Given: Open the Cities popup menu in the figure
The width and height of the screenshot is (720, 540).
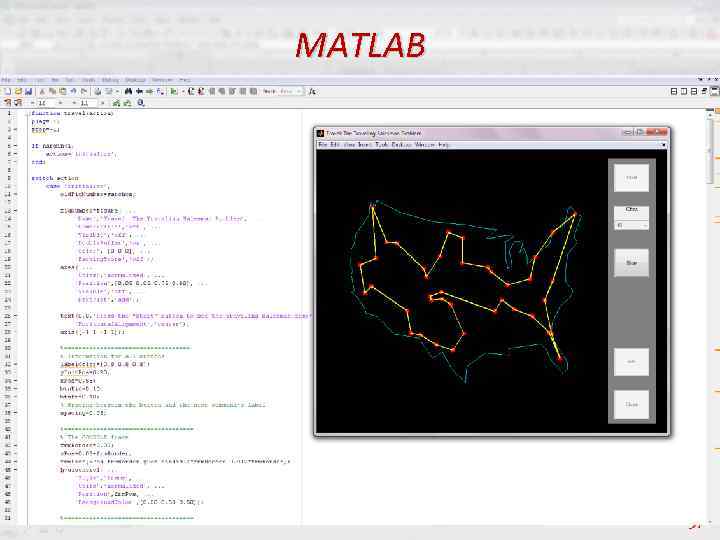Looking at the screenshot, I should (631, 225).
